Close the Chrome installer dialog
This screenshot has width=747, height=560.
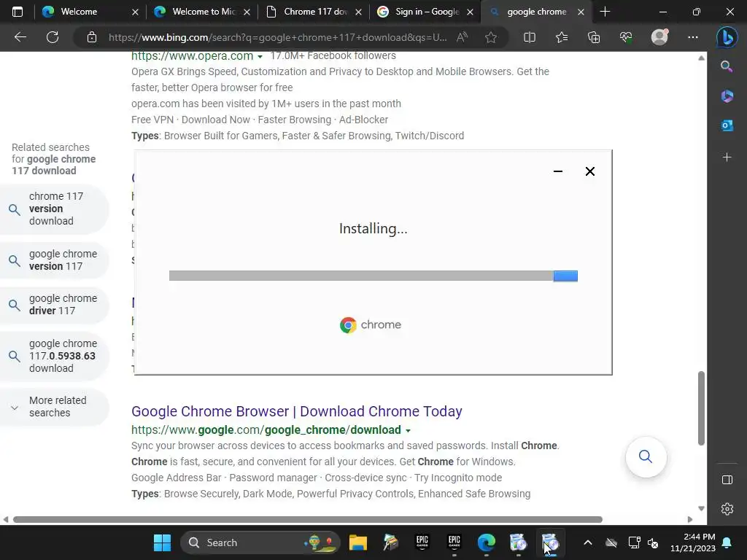coord(589,171)
